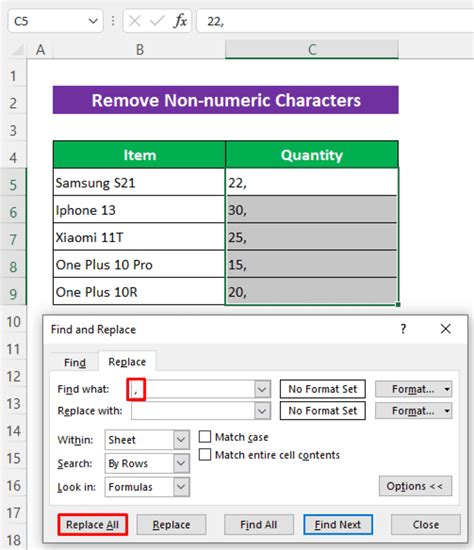The height and width of the screenshot is (550, 474).
Task: Click the cancel X icon in formula bar
Action: (135, 21)
